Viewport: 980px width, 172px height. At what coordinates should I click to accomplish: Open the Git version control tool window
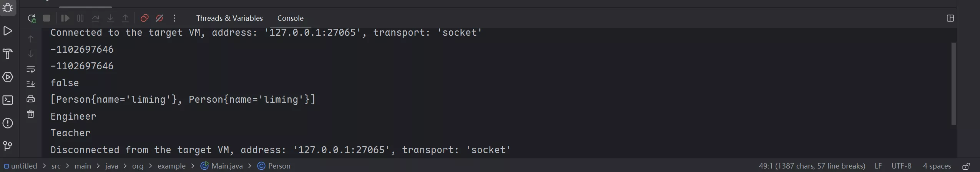click(8, 146)
